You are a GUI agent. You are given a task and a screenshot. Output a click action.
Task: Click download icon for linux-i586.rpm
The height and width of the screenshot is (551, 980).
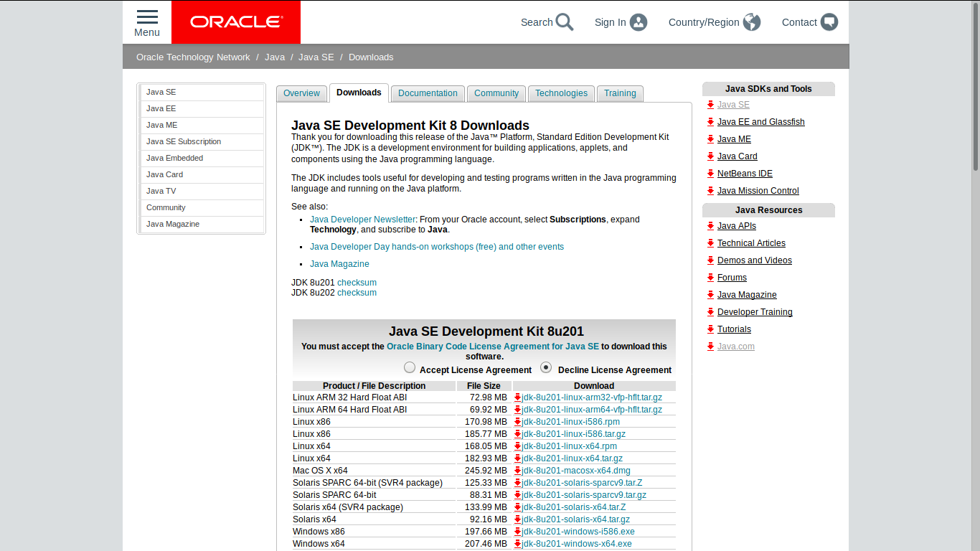click(517, 422)
